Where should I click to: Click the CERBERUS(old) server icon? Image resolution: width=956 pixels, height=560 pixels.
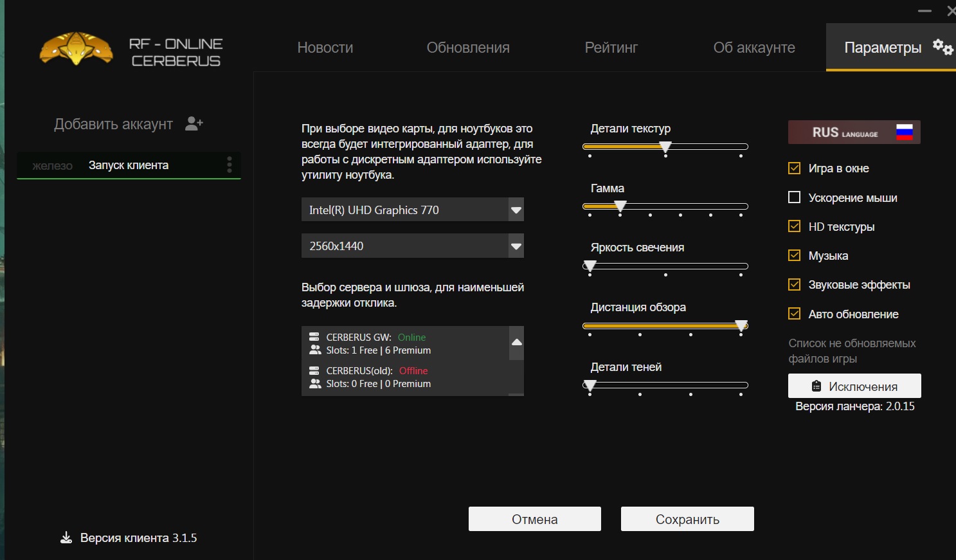tap(314, 371)
